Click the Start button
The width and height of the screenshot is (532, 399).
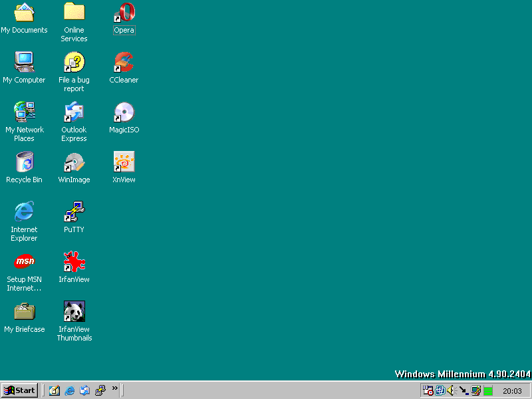[x=19, y=390]
